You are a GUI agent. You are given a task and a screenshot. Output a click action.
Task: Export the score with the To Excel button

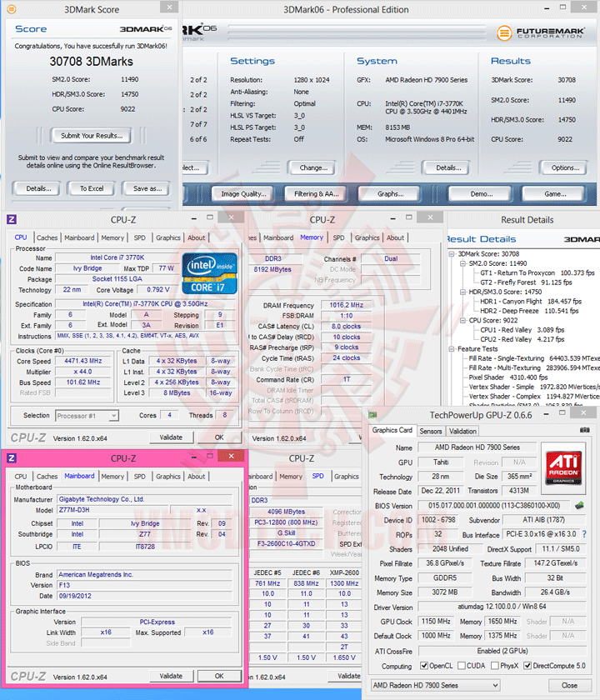(92, 189)
